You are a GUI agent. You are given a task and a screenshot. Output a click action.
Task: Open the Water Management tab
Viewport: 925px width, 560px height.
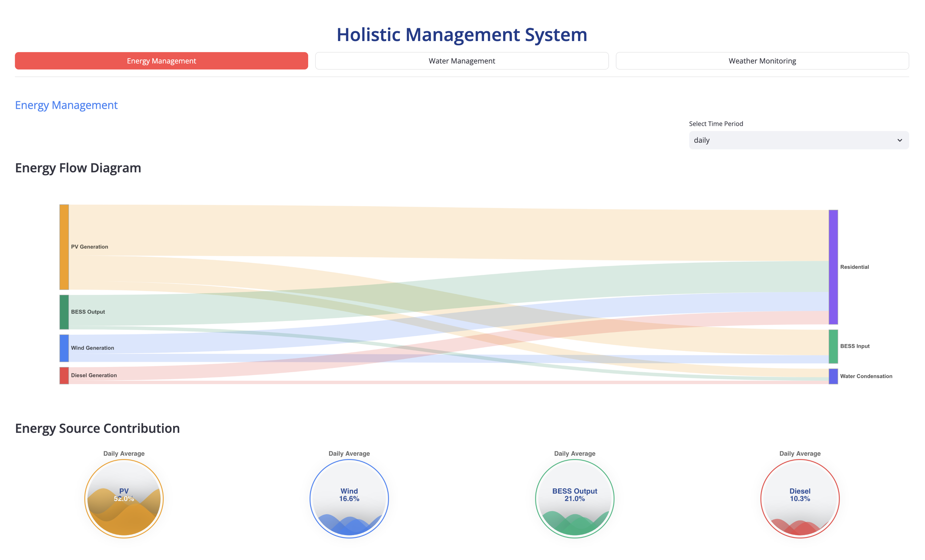(462, 61)
